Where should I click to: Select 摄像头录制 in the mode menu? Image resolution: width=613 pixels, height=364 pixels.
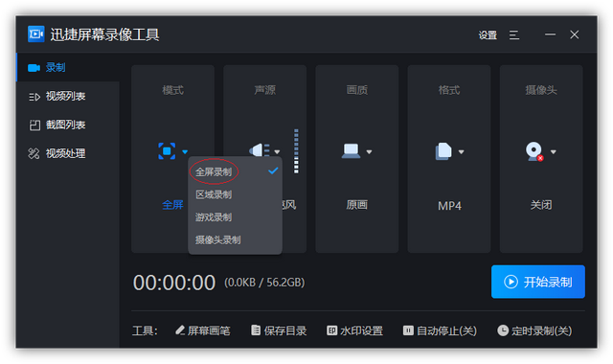[235, 239]
